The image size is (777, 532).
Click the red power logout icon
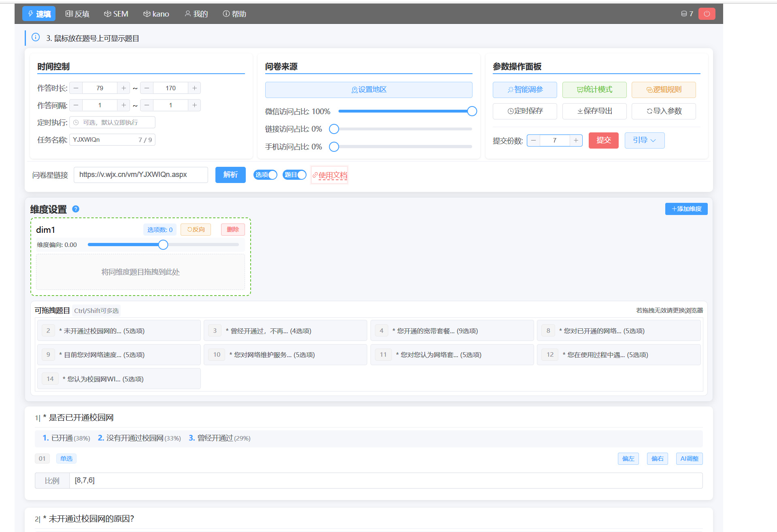[707, 14]
